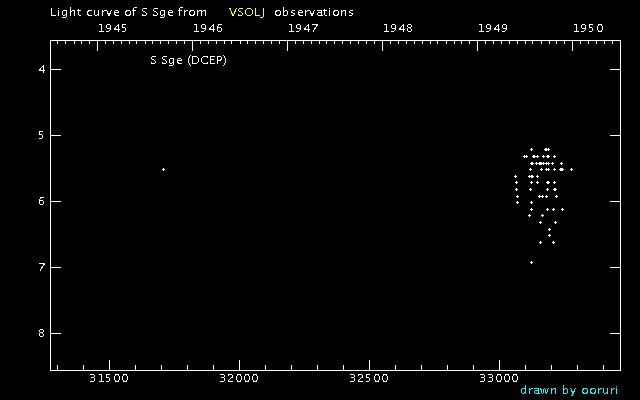Select the 1947 year label

coord(303,28)
